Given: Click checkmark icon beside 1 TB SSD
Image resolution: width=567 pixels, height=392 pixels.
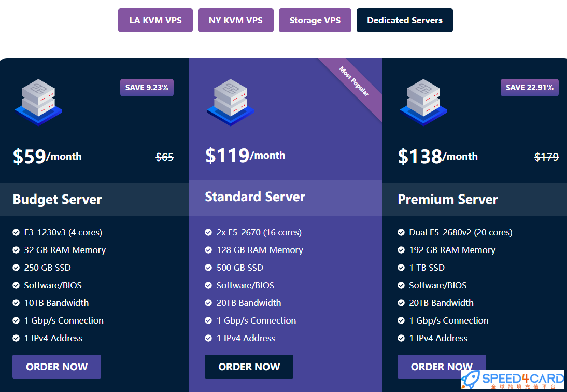Looking at the screenshot, I should [x=401, y=268].
